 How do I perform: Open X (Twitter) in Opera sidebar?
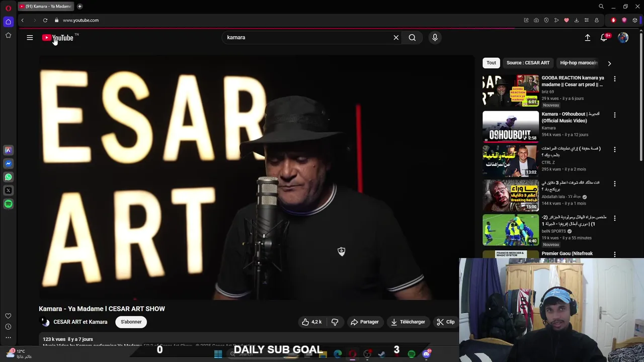8,191
